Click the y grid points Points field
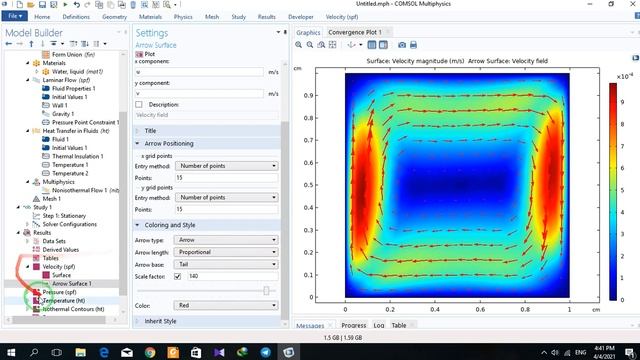 pos(227,209)
